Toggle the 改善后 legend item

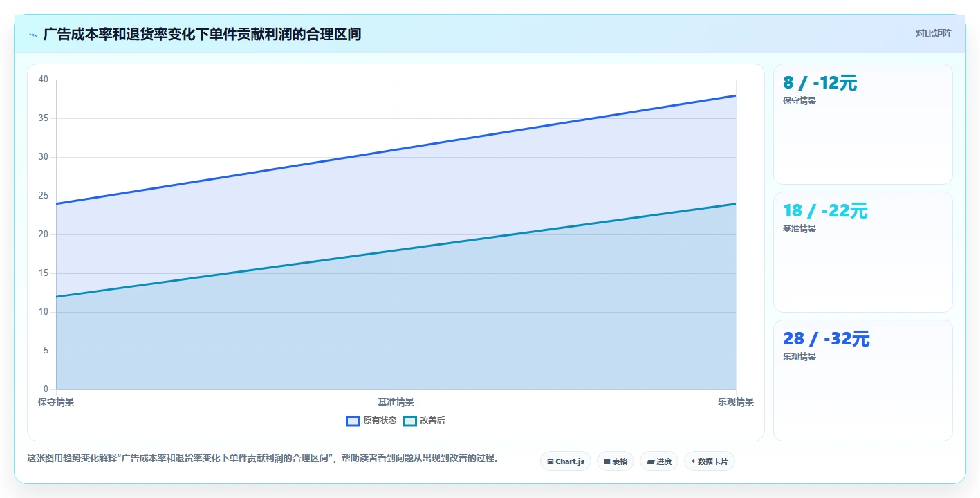click(424, 421)
